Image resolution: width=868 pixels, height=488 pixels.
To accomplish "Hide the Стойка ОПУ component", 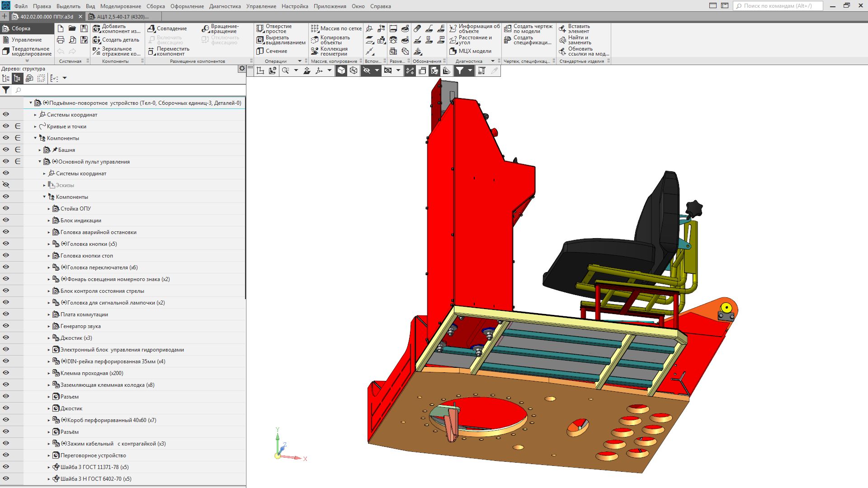I will click(6, 208).
